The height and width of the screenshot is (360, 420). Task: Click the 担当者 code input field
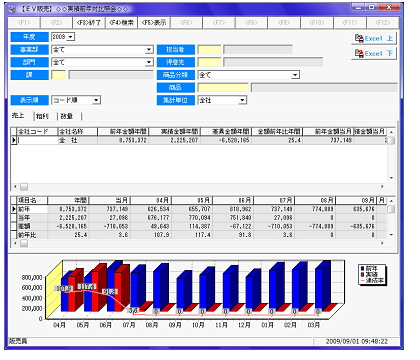(209, 50)
